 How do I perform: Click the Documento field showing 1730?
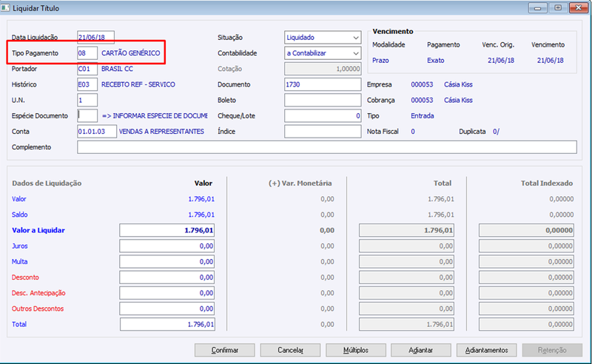coord(323,84)
